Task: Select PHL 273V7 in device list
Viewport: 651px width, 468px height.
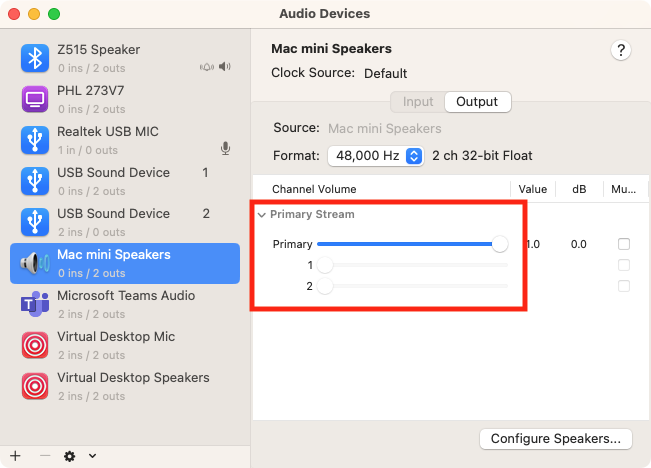Action: click(x=125, y=99)
